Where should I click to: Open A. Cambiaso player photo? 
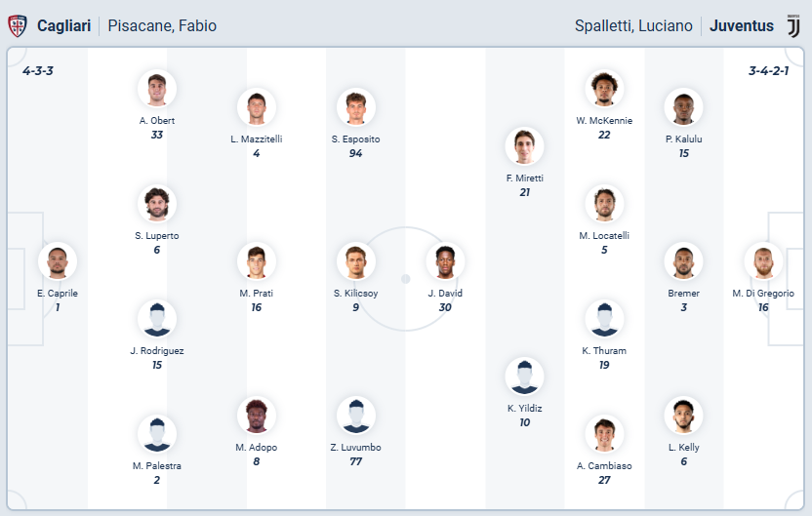pyautogui.click(x=604, y=434)
